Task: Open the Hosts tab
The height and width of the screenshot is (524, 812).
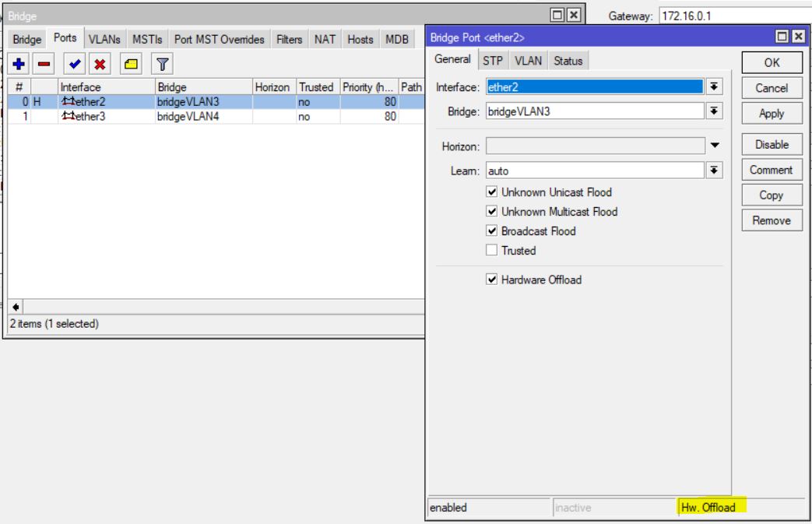Action: (x=360, y=40)
